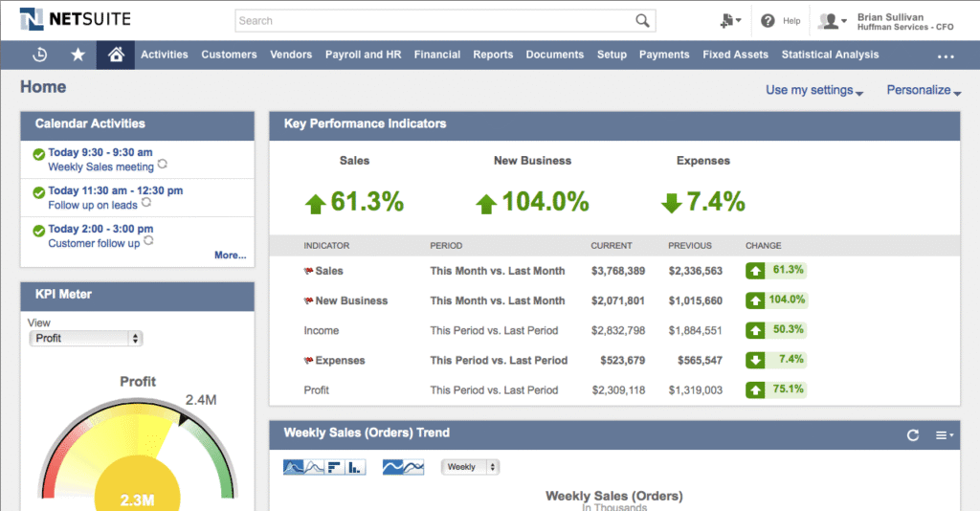Click the large New Business up arrow
This screenshot has height=511, width=980.
click(486, 204)
